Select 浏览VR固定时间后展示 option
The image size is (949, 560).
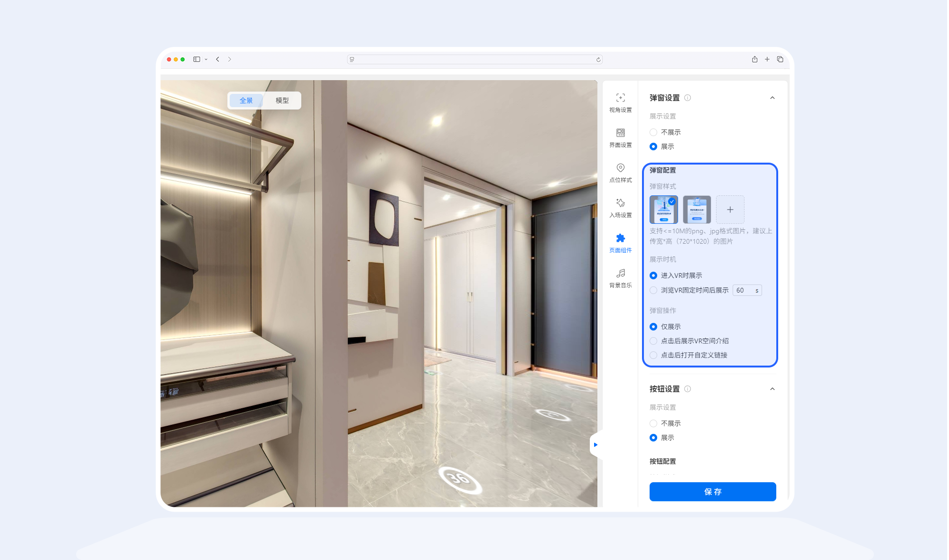point(689,290)
